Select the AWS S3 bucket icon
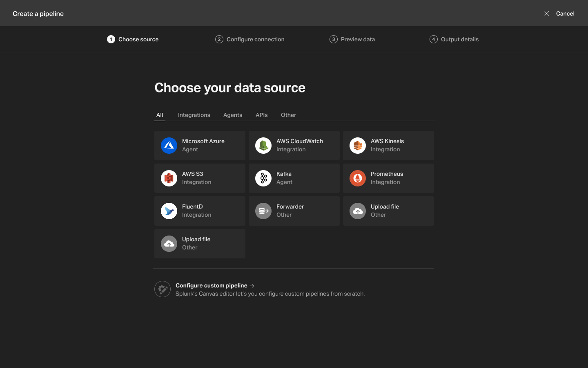 [x=169, y=178]
